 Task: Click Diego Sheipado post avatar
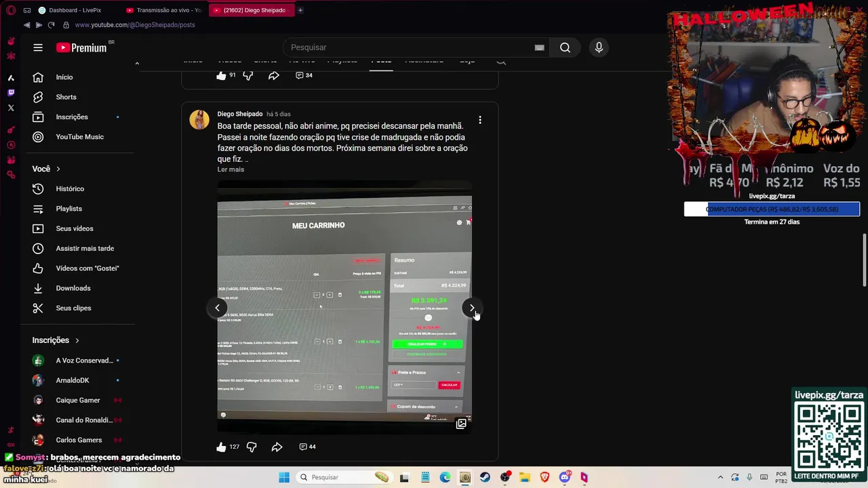coord(199,119)
